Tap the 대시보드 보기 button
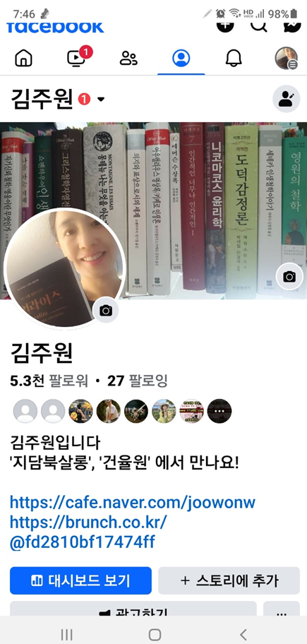The height and width of the screenshot is (644, 307). [x=81, y=580]
